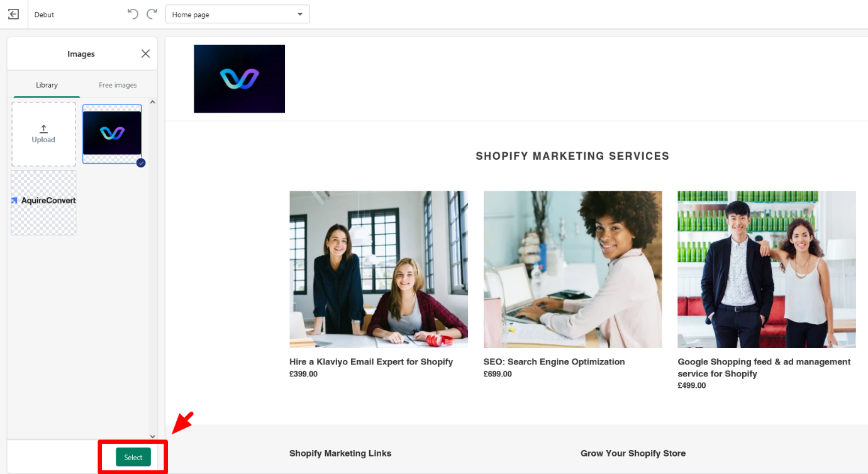Click the Select button
The width and height of the screenshot is (868, 474).
(133, 457)
